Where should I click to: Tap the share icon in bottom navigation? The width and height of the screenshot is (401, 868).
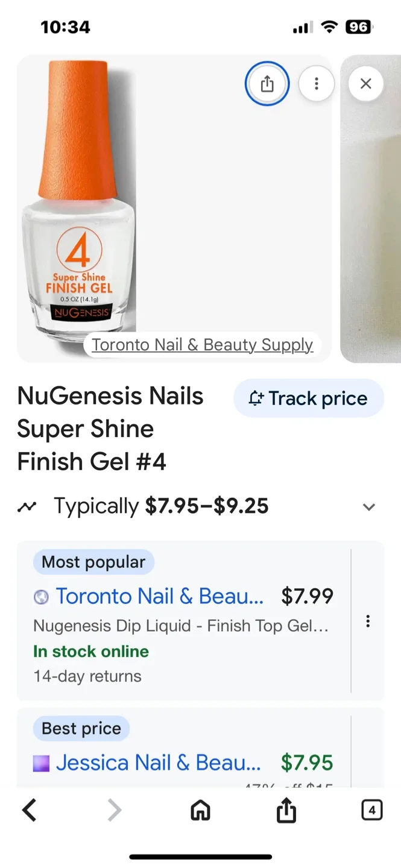pos(286,810)
